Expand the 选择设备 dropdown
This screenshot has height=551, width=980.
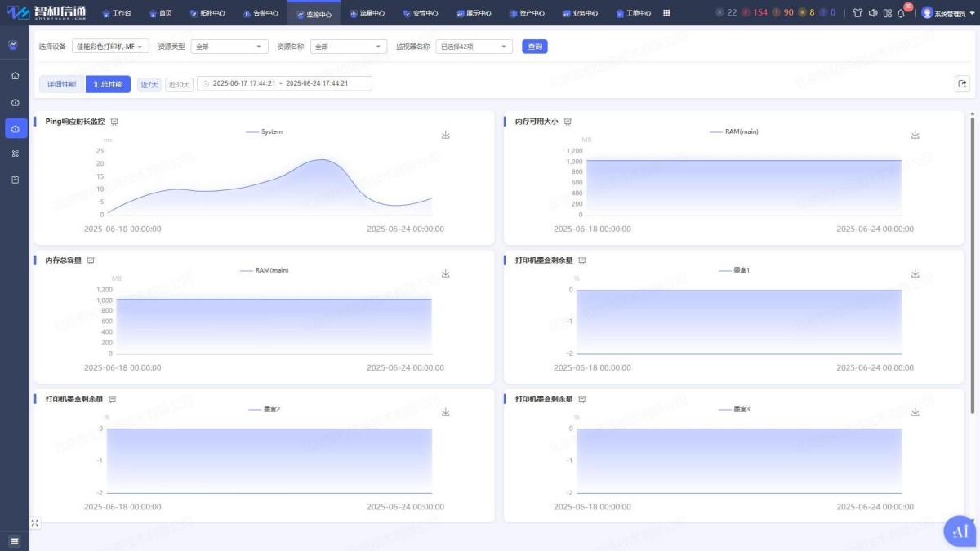pos(110,47)
